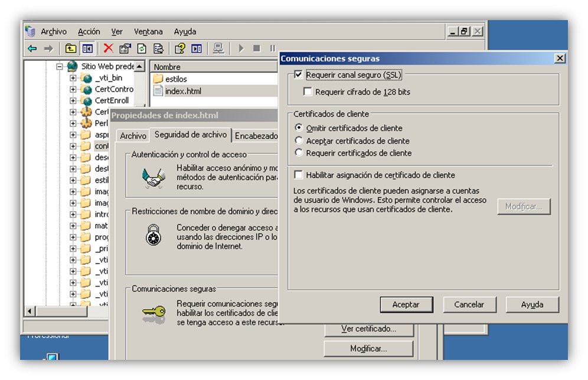Click the export list toolbar icon
This screenshot has width=588, height=380.
[x=159, y=48]
